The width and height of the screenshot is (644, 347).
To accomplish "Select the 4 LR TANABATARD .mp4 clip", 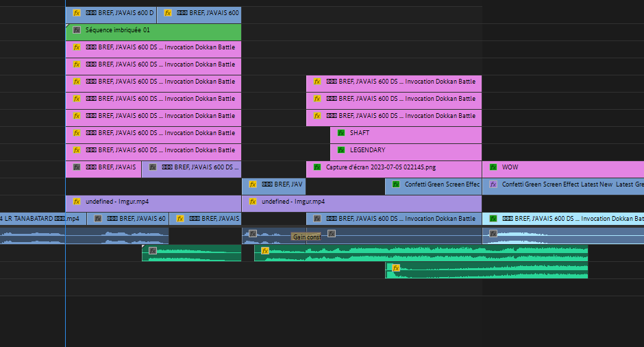I will coord(43,219).
